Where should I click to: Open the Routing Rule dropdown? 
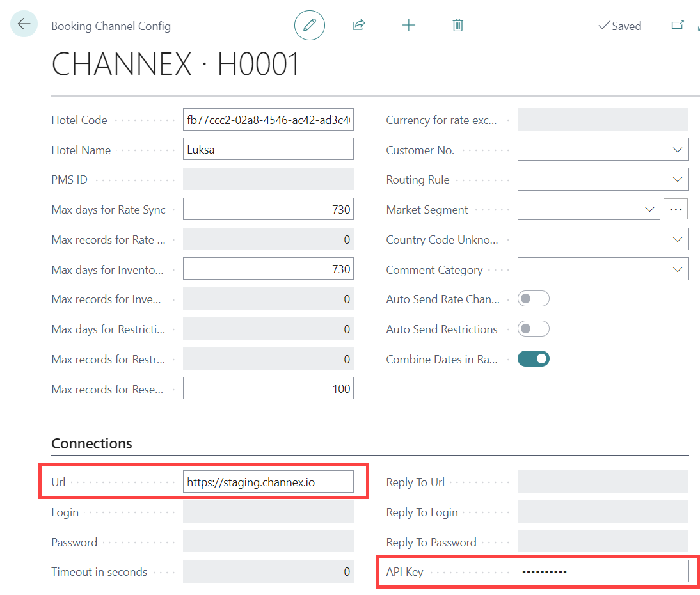pyautogui.click(x=678, y=180)
